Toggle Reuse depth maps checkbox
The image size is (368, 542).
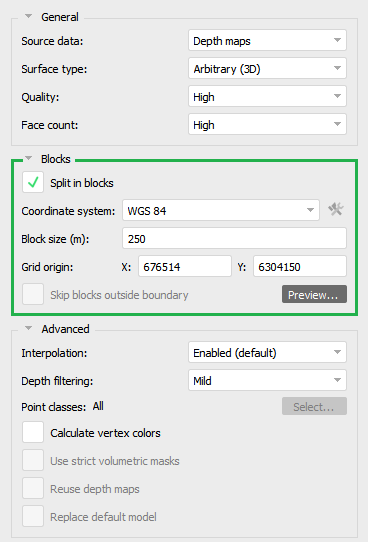tap(33, 488)
